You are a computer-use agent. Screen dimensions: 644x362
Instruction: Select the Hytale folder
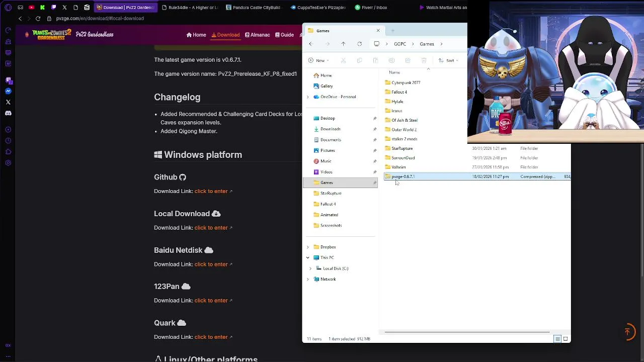pyautogui.click(x=397, y=102)
